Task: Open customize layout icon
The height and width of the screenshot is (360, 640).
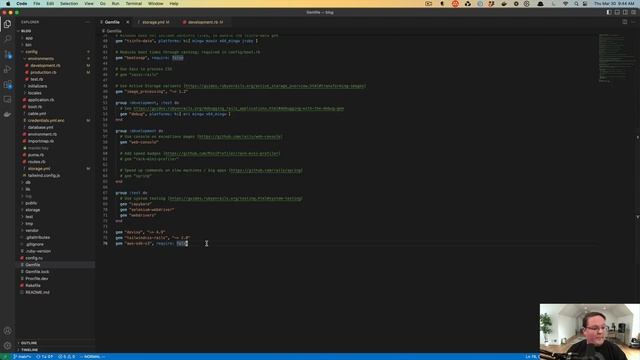Action: pyautogui.click(x=633, y=12)
